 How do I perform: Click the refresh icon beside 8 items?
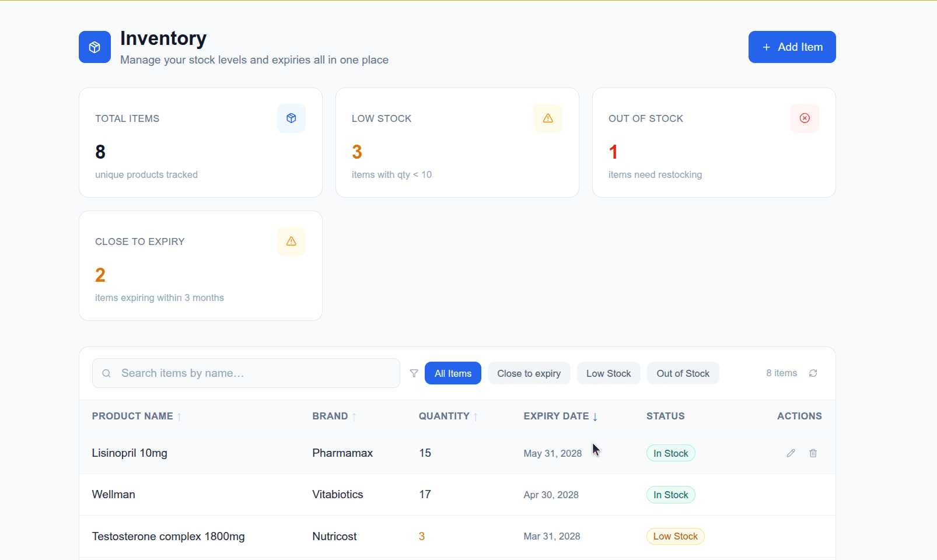coord(813,373)
